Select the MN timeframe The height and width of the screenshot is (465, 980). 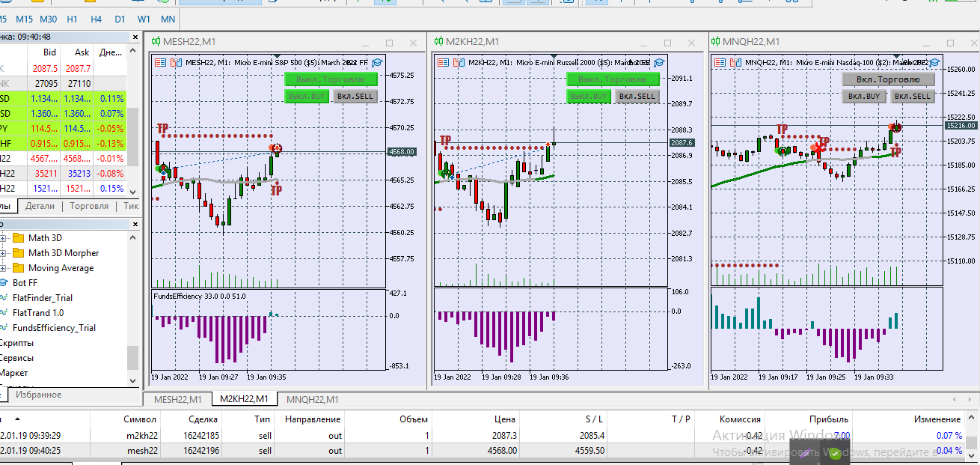(168, 19)
